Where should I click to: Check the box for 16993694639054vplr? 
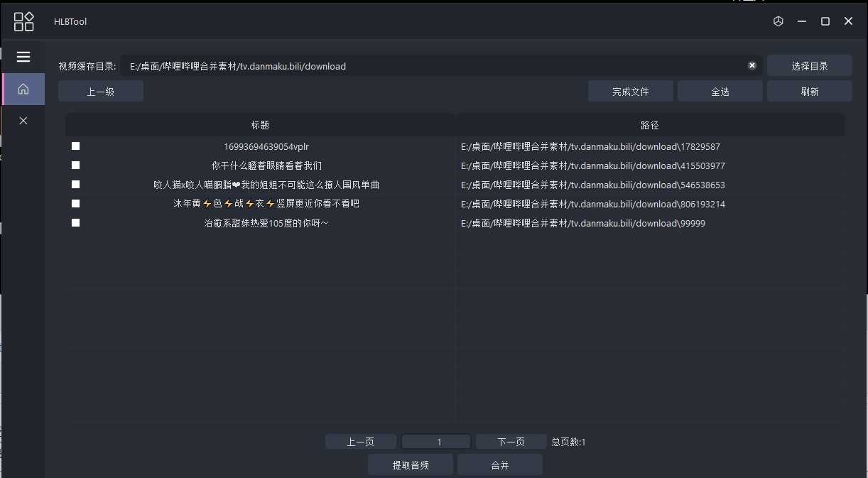tap(75, 146)
